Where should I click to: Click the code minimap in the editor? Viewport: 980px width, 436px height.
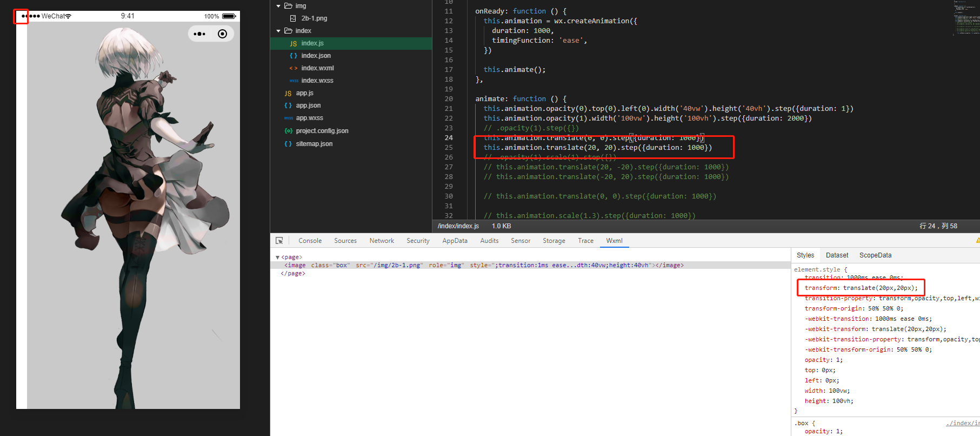[966, 19]
